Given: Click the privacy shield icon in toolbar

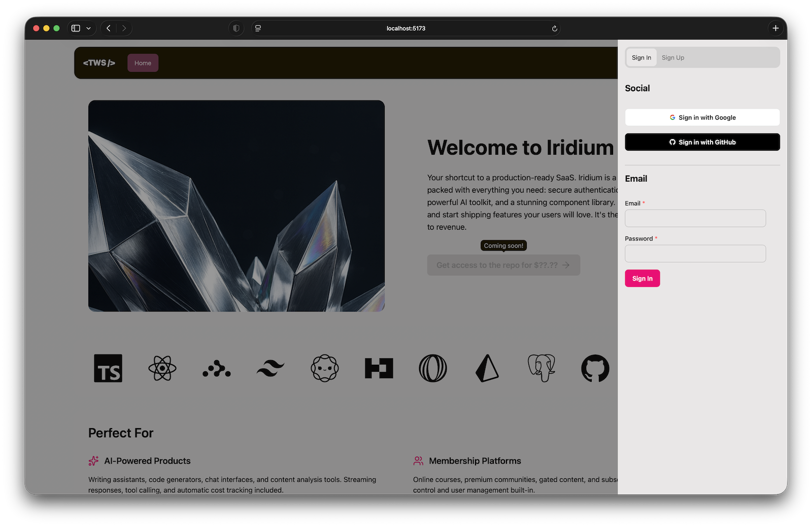Looking at the screenshot, I should pyautogui.click(x=236, y=28).
